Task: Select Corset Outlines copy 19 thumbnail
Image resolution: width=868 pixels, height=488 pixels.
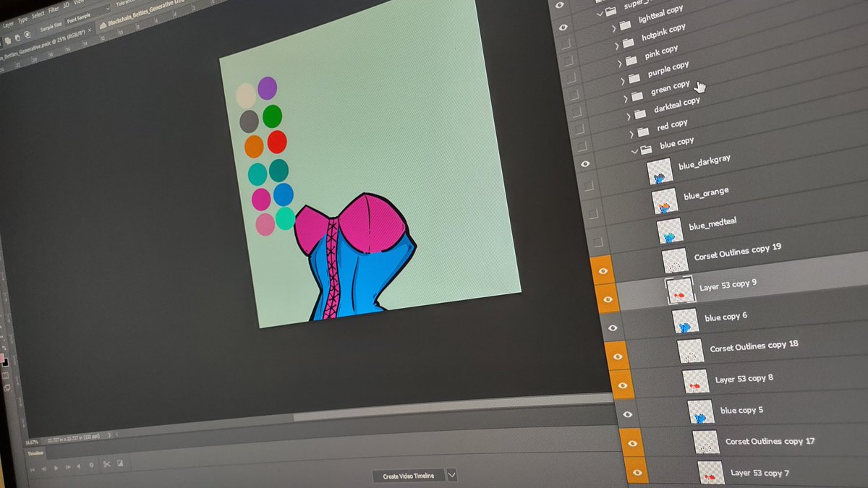Action: [675, 260]
